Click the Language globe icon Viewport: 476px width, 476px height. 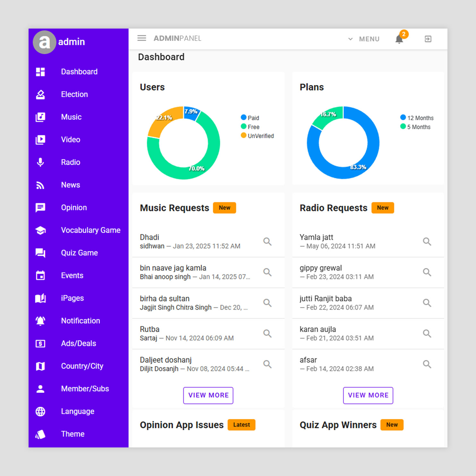(40, 412)
